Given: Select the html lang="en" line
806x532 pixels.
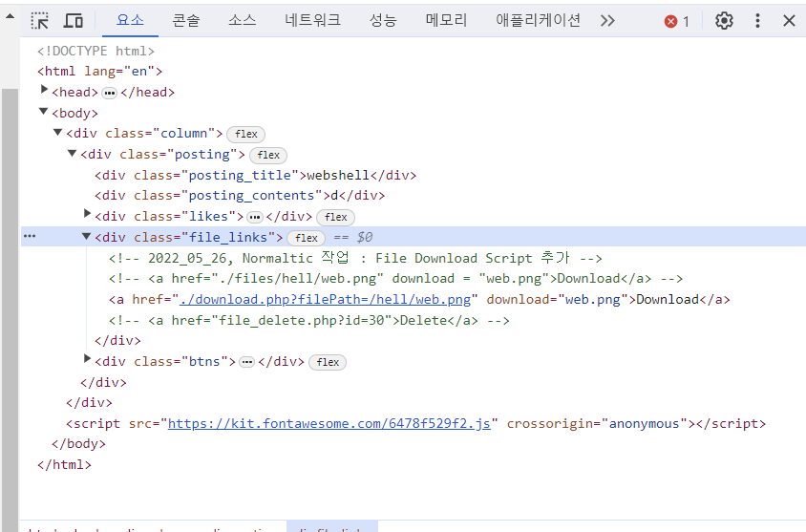Looking at the screenshot, I should 99,72.
